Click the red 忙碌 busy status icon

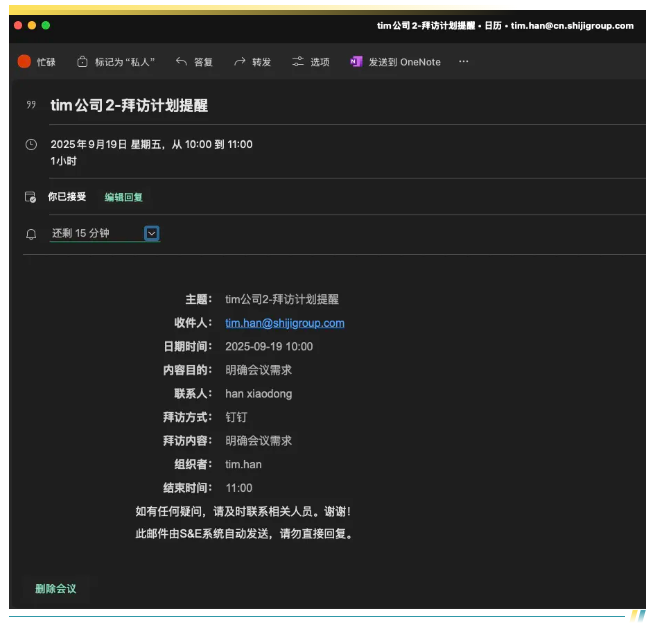click(24, 62)
